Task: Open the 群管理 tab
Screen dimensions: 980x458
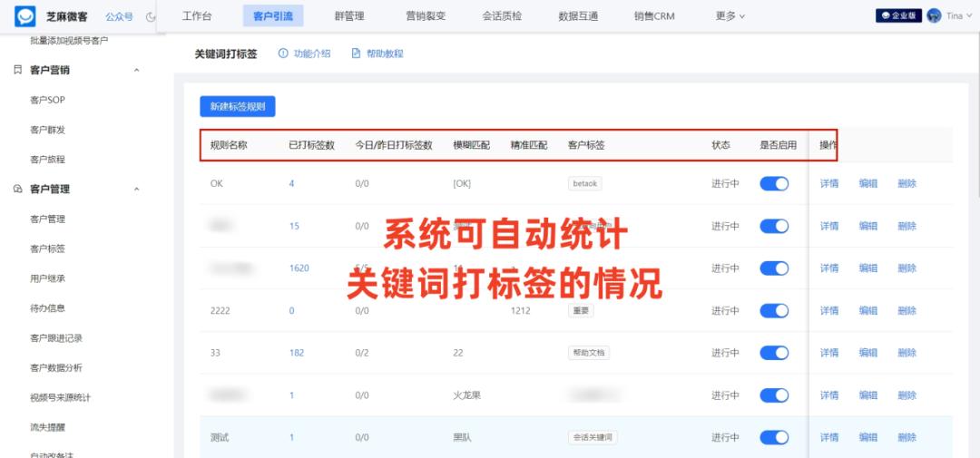Action: tap(349, 16)
